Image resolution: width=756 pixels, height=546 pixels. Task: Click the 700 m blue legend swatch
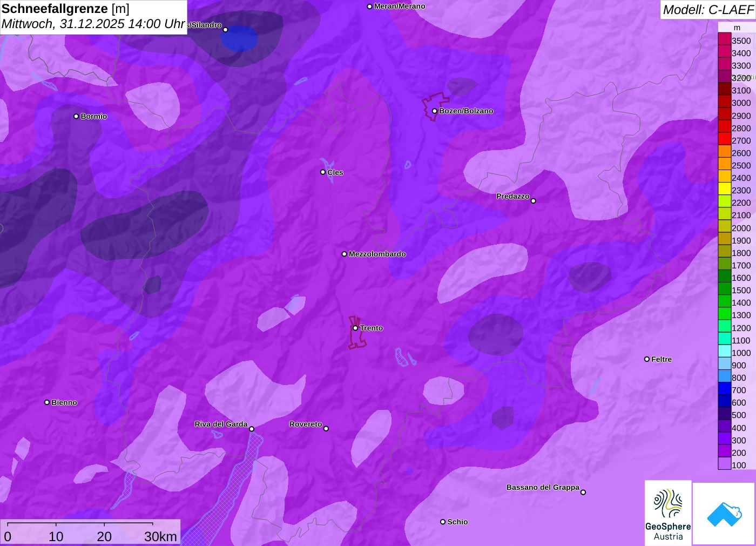[724, 389]
